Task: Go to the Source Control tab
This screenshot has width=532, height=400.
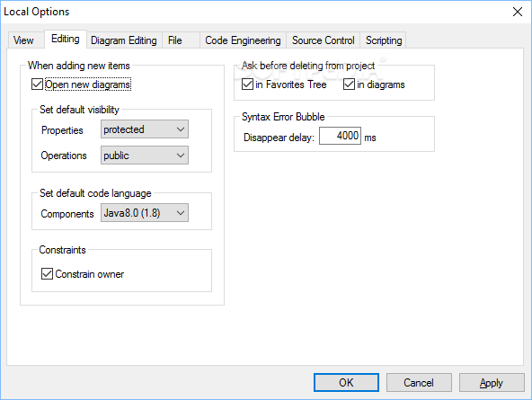Action: click(323, 40)
